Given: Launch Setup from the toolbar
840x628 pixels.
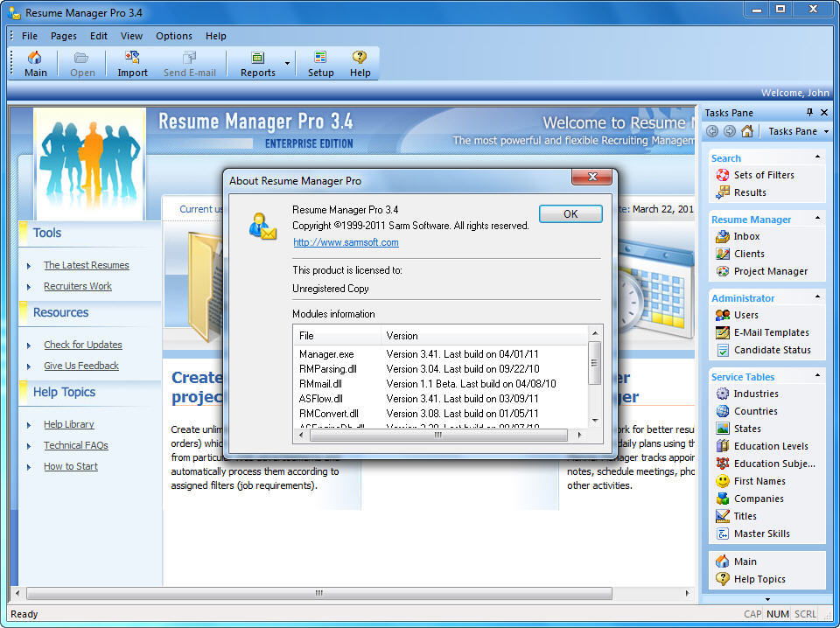Looking at the screenshot, I should (x=320, y=62).
